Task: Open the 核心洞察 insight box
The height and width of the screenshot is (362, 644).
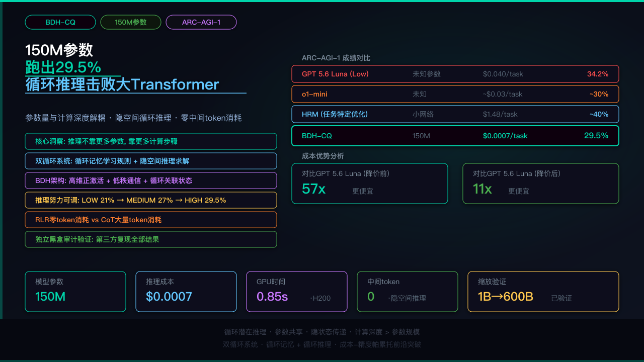Action: [151, 141]
